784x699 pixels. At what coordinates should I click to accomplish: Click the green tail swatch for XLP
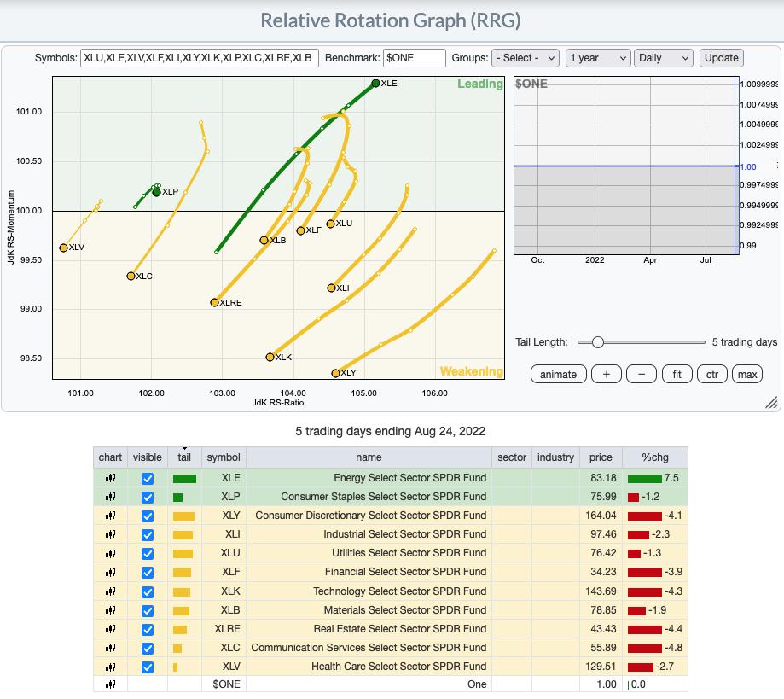[177, 498]
